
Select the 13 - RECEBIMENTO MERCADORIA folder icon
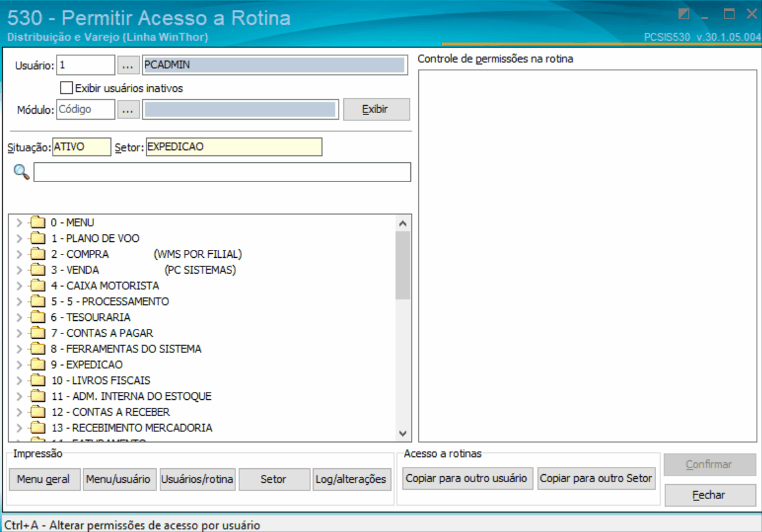tap(38, 428)
